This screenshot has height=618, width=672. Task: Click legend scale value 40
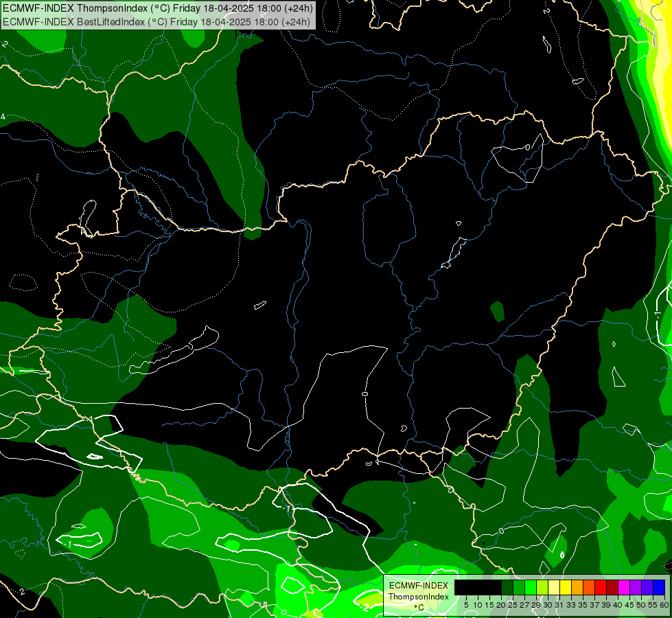[x=618, y=605]
